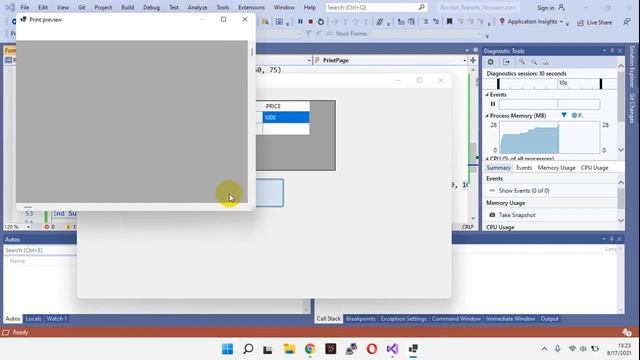Collapse Process Memory (MB) section

487,116
